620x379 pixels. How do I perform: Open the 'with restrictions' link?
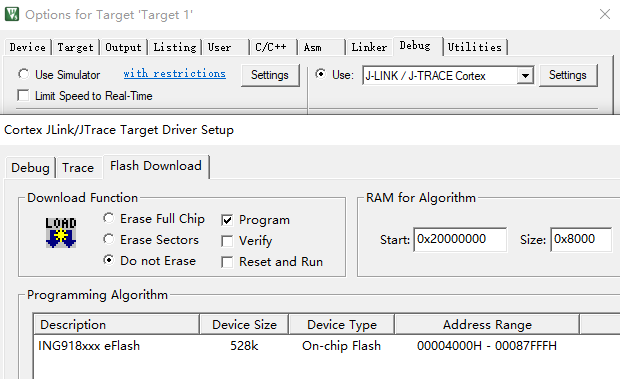point(174,74)
